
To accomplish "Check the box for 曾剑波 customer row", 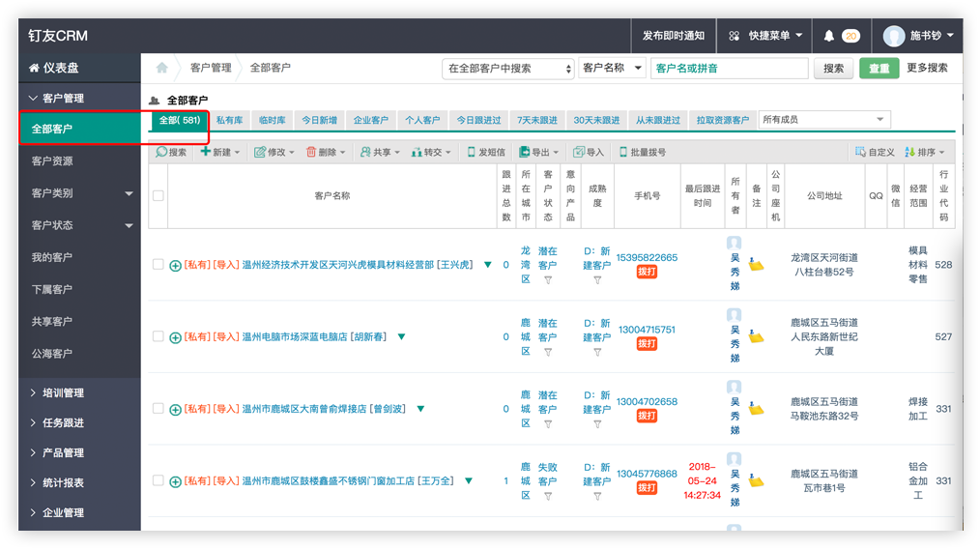I will pyautogui.click(x=159, y=408).
